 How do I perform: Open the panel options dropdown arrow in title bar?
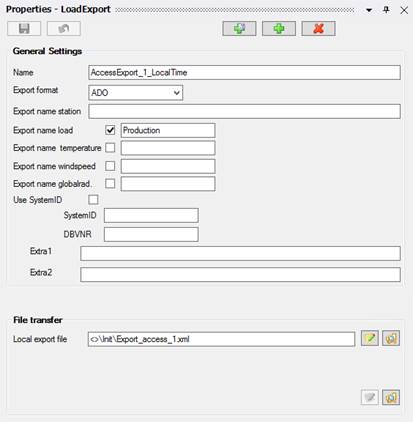pos(369,10)
